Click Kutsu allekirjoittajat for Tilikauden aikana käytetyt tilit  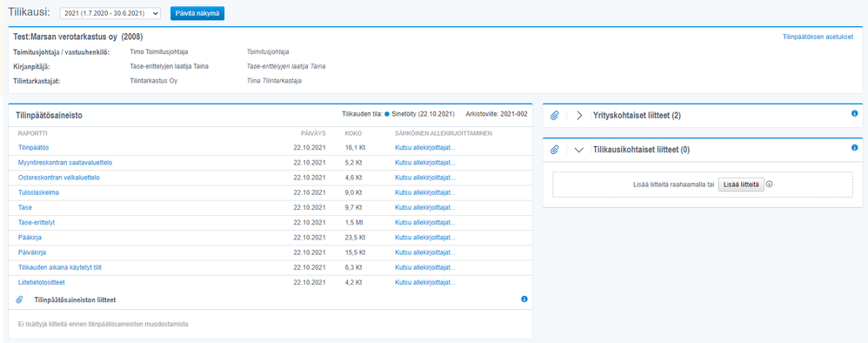425,267
